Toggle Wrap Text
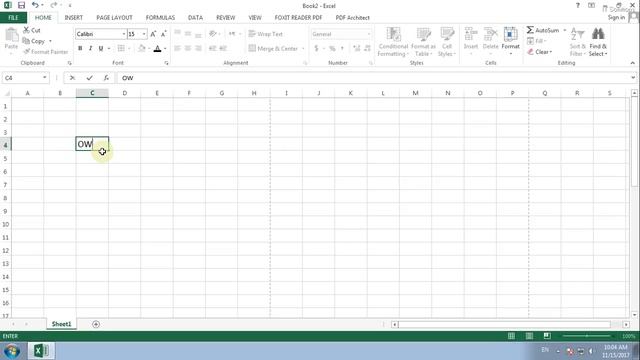 point(266,34)
